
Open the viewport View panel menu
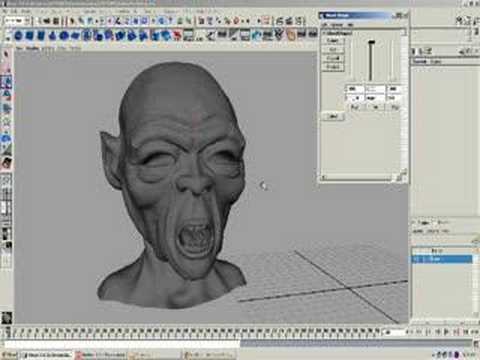[x=19, y=48]
